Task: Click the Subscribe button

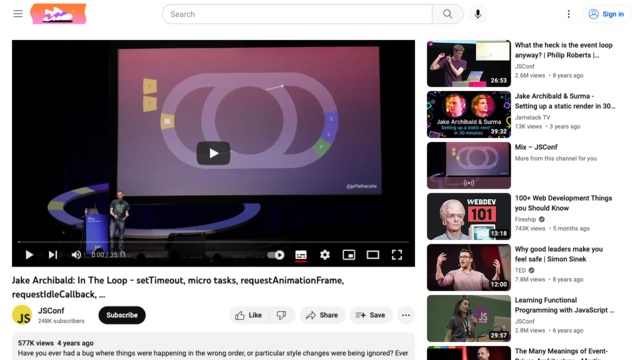Action: click(122, 315)
